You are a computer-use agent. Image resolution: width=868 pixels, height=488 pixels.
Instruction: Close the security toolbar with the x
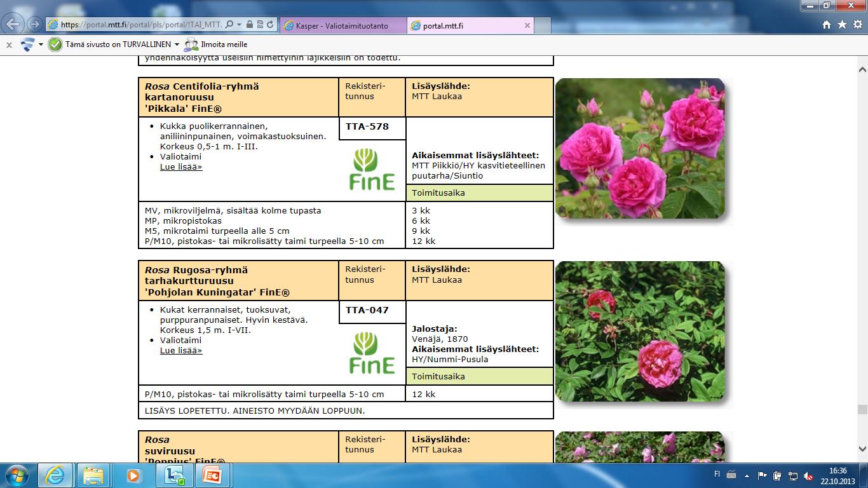pos(9,45)
